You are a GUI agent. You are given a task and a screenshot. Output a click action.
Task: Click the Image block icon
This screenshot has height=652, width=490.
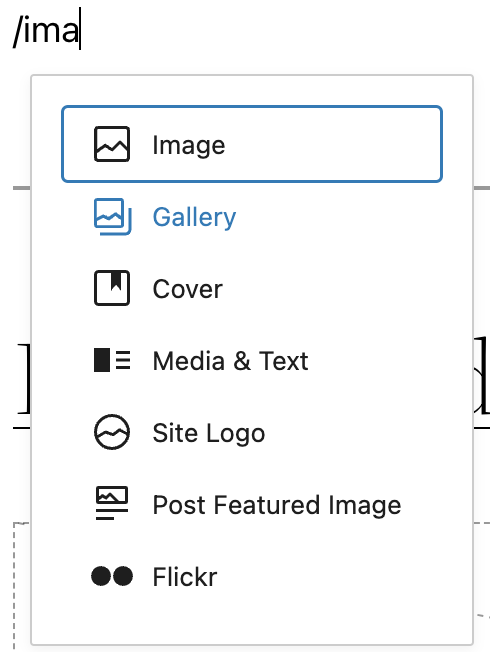point(111,144)
